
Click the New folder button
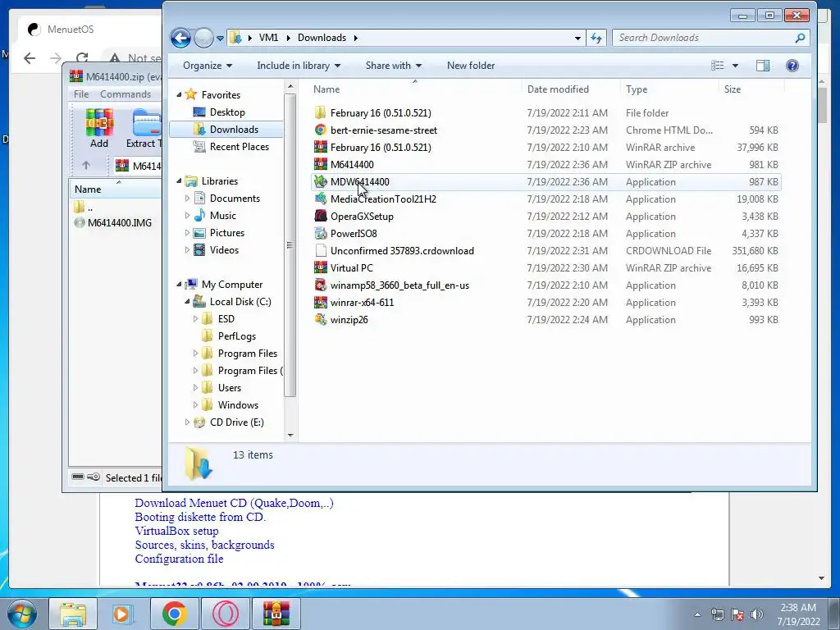coord(471,66)
